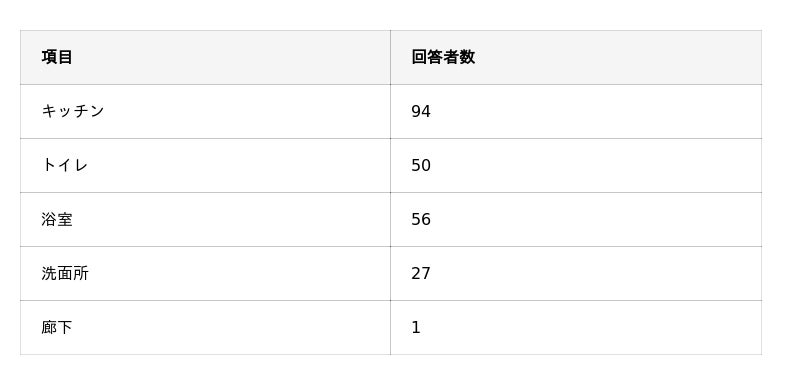Select the 項目 column header

[205, 57]
